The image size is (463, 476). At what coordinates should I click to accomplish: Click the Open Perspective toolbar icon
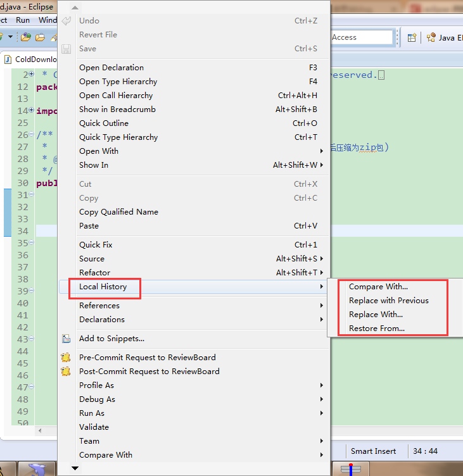coord(412,37)
